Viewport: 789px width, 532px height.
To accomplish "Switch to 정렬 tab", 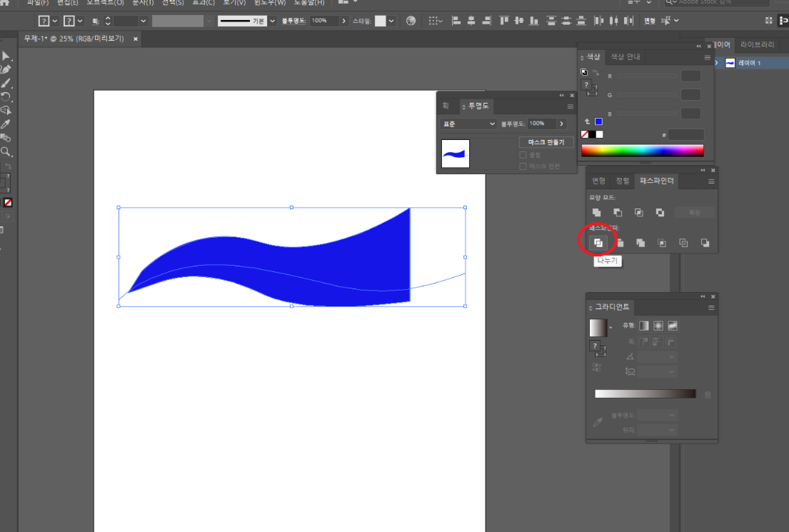I will pos(623,181).
